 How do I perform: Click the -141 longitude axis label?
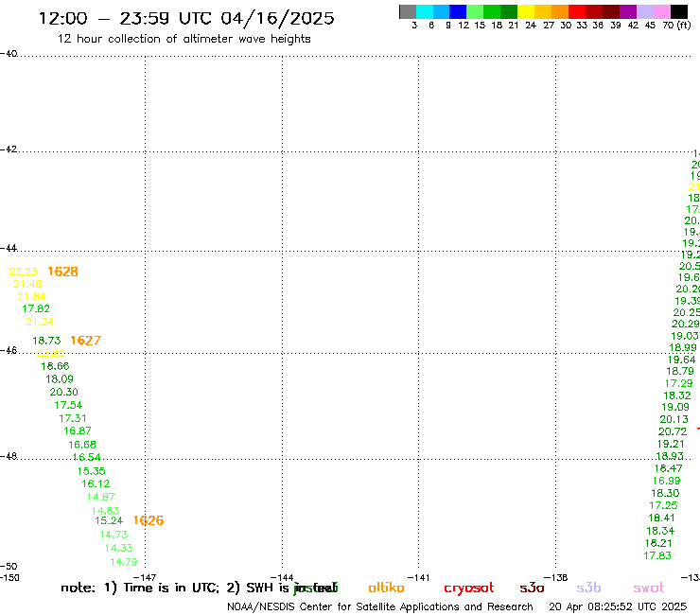click(x=419, y=577)
